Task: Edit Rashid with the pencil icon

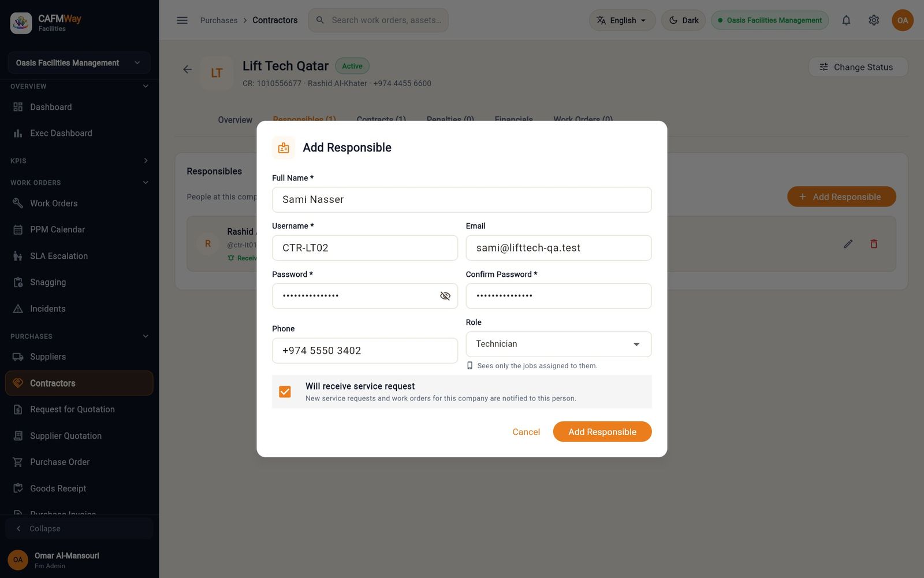Action: point(848,244)
